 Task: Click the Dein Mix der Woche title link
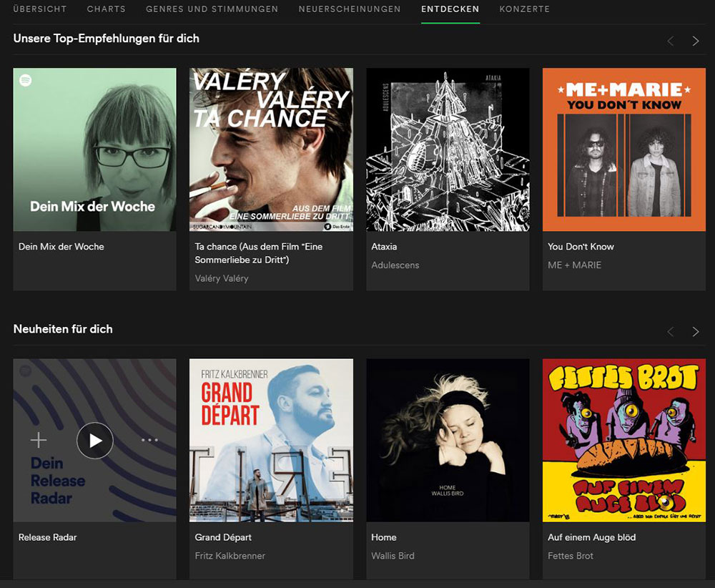tap(61, 247)
